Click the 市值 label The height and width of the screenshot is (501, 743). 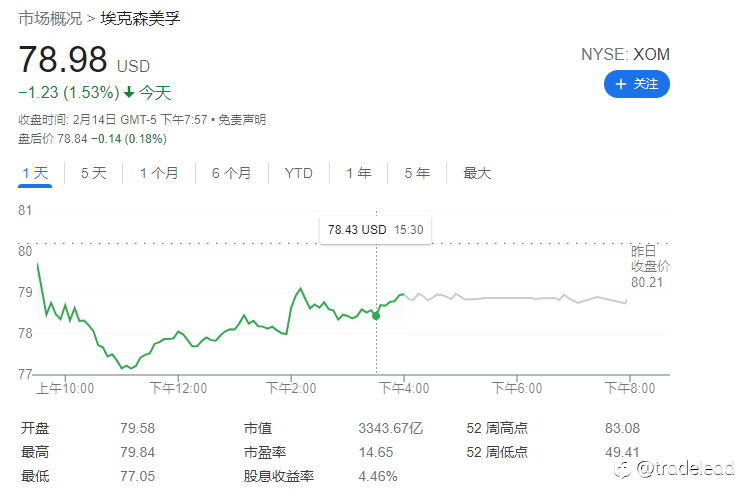click(258, 428)
